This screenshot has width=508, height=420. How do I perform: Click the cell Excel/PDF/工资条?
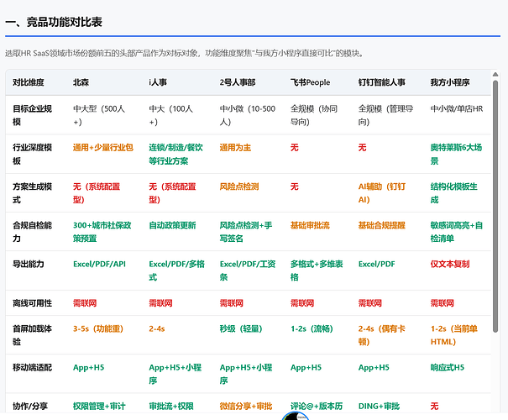pyautogui.click(x=248, y=270)
